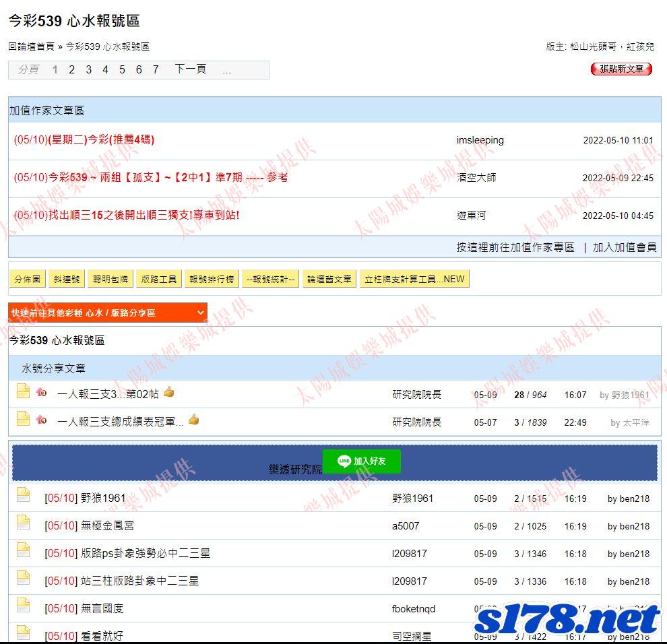The height and width of the screenshot is (644, 667).
Task: Open the 分佈圖 tool
Action: 27,279
